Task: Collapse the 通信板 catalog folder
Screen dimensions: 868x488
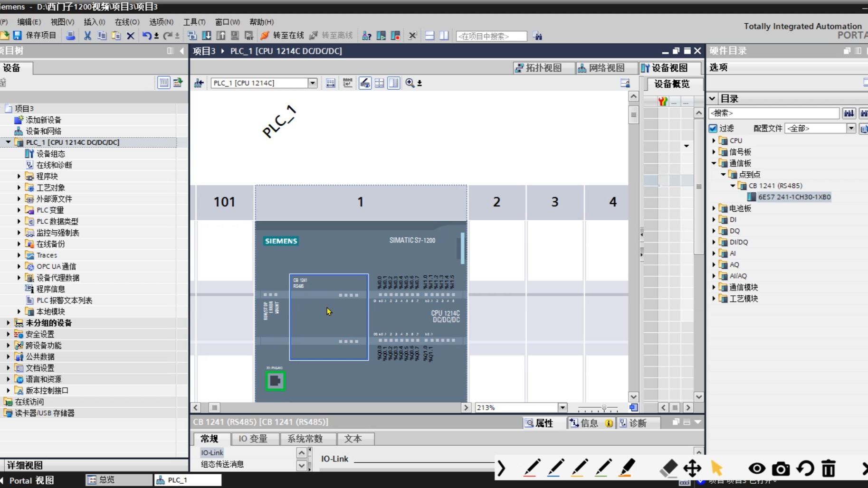Action: point(714,163)
